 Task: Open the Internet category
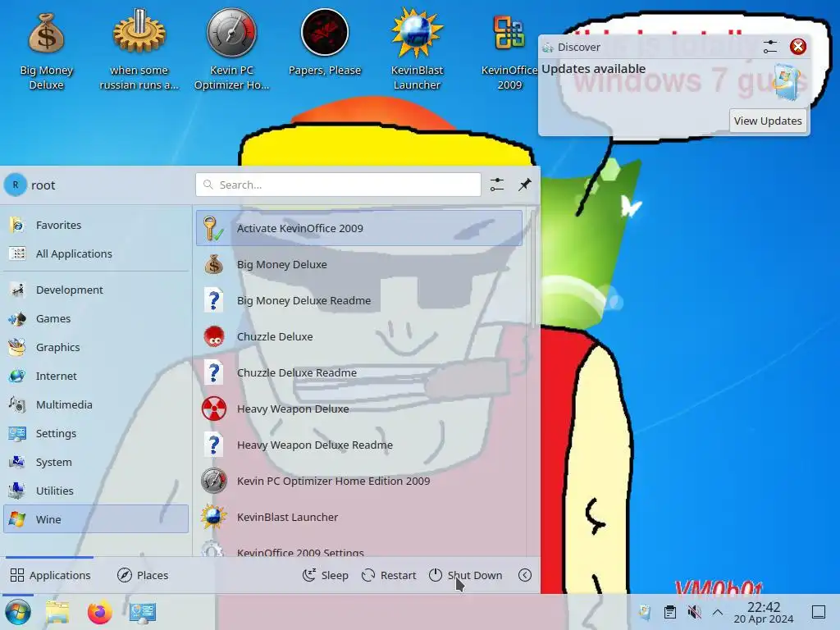(x=96, y=376)
